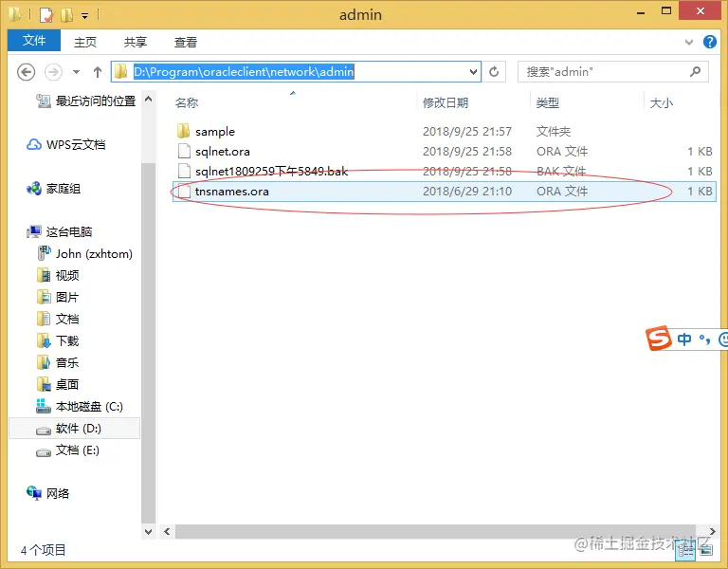Image resolution: width=728 pixels, height=569 pixels.
Task: Go forward with the Forward arrow
Action: (53, 72)
